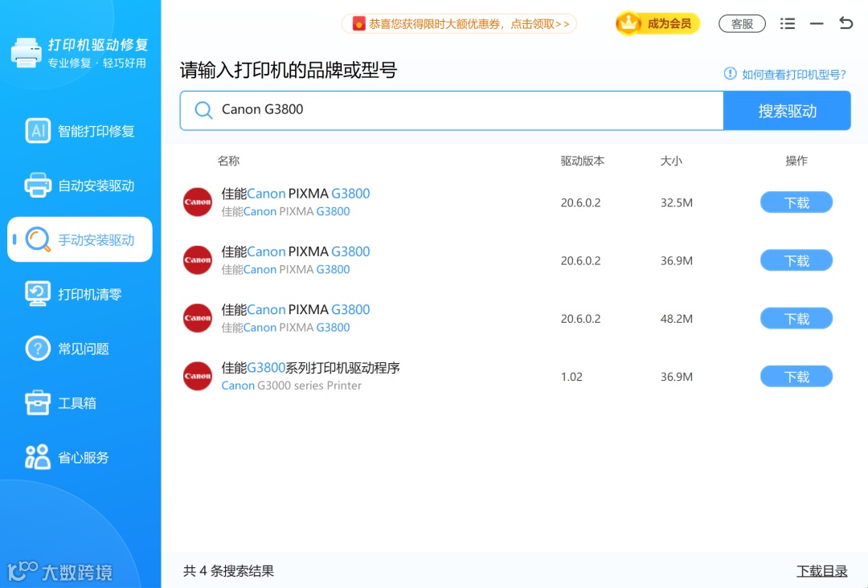Click the 驱动版本 column header
Viewport: 868px width, 588px height.
pos(583,161)
